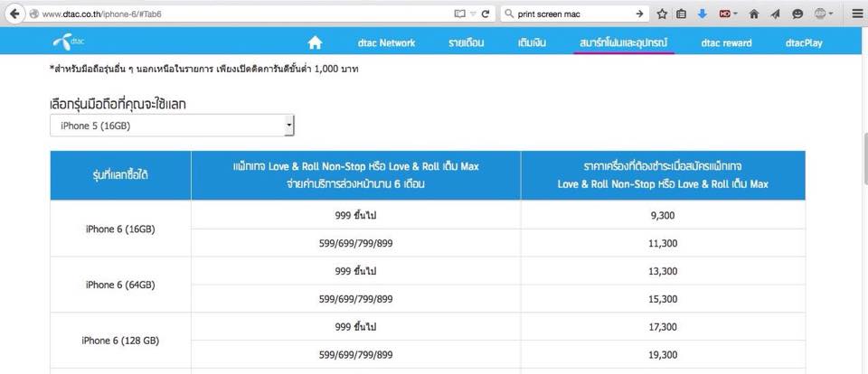This screenshot has width=868, height=374.
Task: Click the iPhone 6 (64GB) row label
Action: 120,285
